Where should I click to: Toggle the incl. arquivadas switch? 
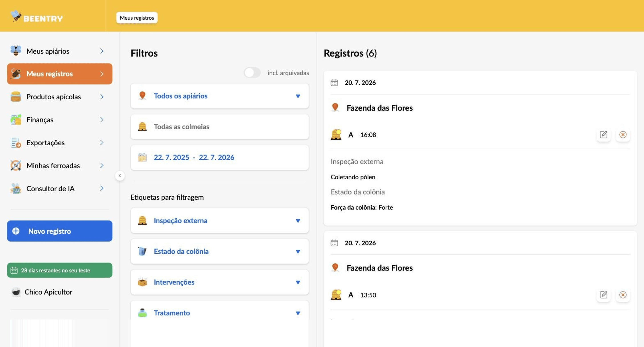(x=252, y=73)
